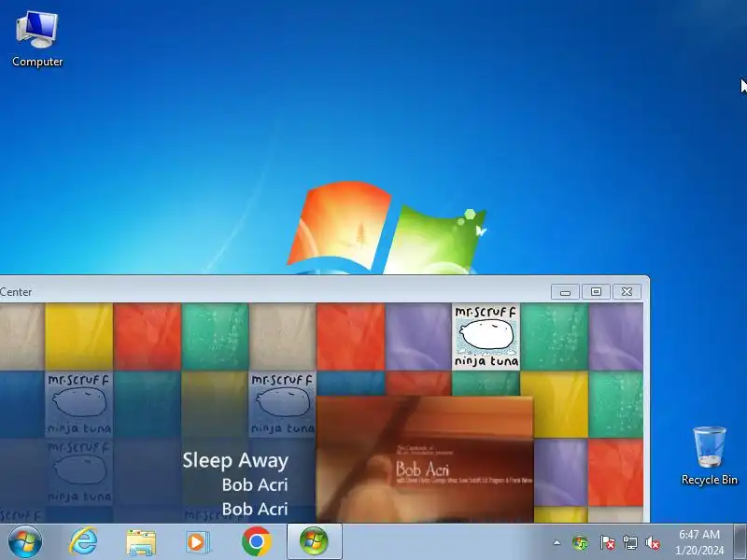Select the large Bob Acri album cover

[425, 459]
